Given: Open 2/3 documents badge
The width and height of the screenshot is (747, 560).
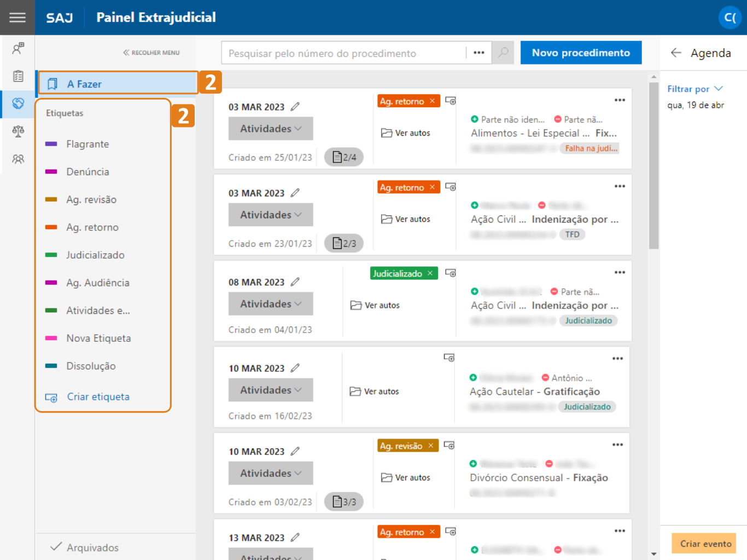Looking at the screenshot, I should [x=344, y=243].
